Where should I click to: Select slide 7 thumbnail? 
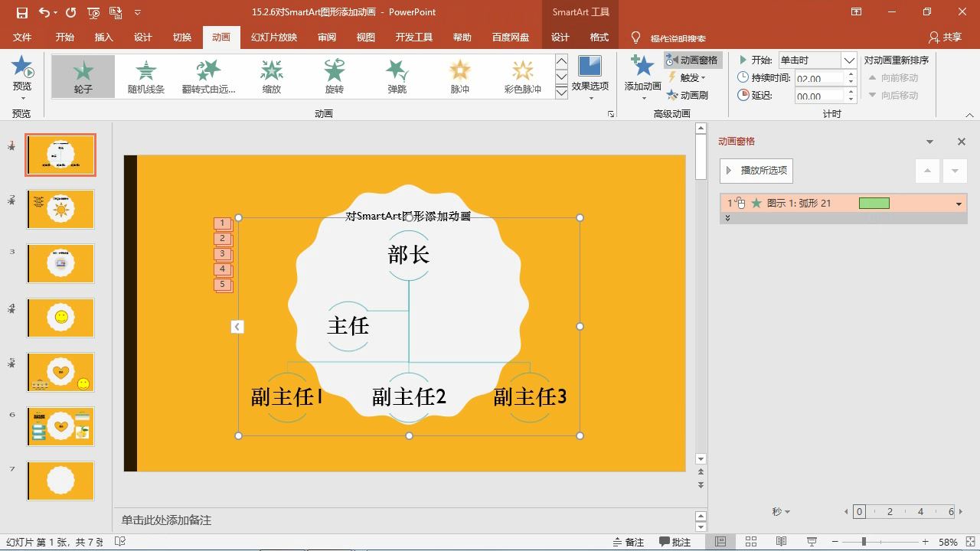click(60, 481)
